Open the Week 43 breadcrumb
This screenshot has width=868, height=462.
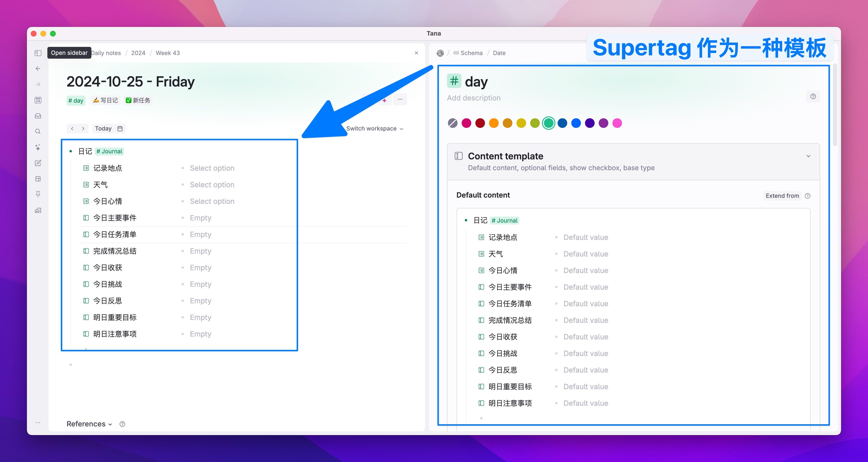(x=167, y=53)
